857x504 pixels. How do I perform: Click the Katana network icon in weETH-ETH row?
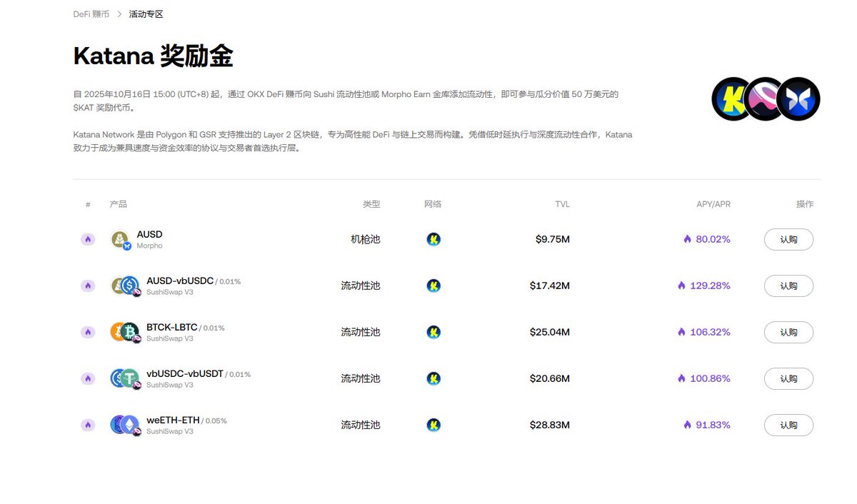pos(433,425)
